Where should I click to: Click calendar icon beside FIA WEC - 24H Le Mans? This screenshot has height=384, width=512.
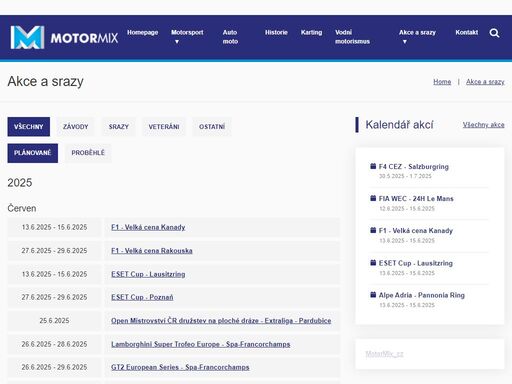(373, 198)
